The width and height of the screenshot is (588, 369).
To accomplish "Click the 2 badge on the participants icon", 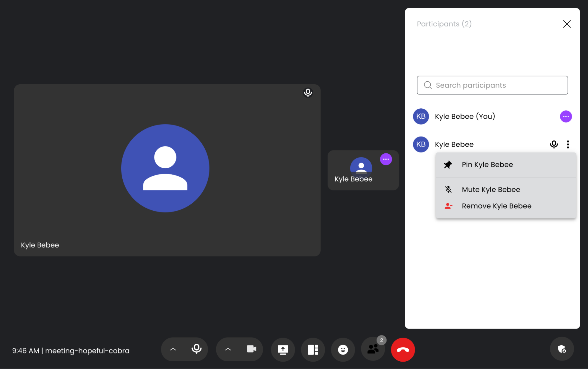I will (382, 340).
